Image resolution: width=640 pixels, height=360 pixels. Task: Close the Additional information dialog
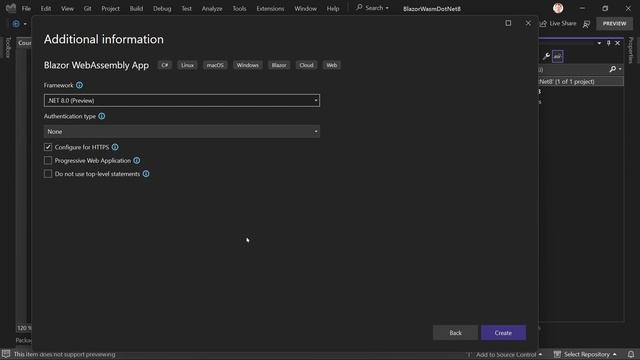(x=528, y=23)
